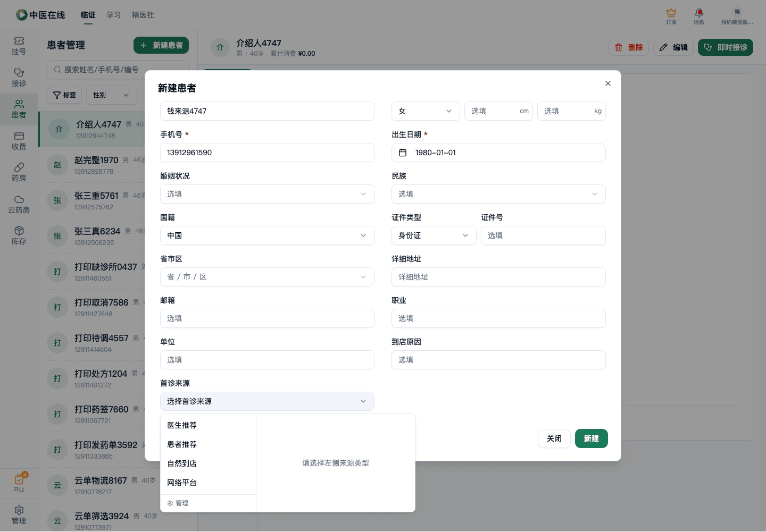Click 邮箱 input field

(267, 318)
